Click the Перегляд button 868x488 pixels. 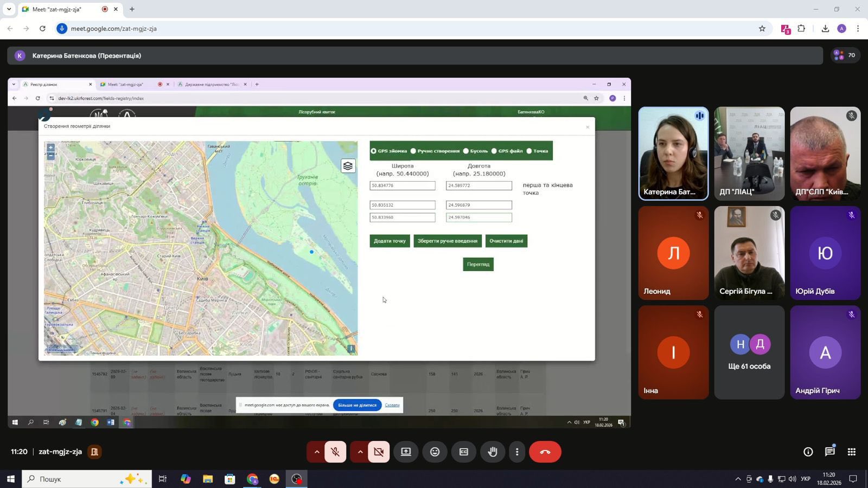(x=478, y=265)
